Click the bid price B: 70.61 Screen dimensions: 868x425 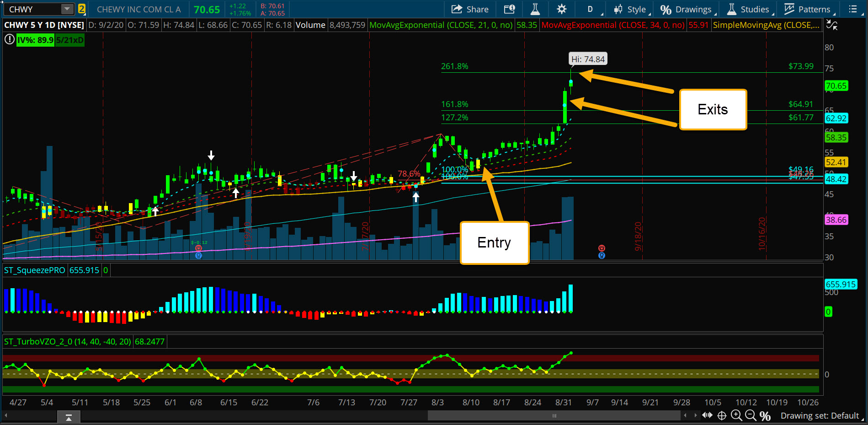273,6
